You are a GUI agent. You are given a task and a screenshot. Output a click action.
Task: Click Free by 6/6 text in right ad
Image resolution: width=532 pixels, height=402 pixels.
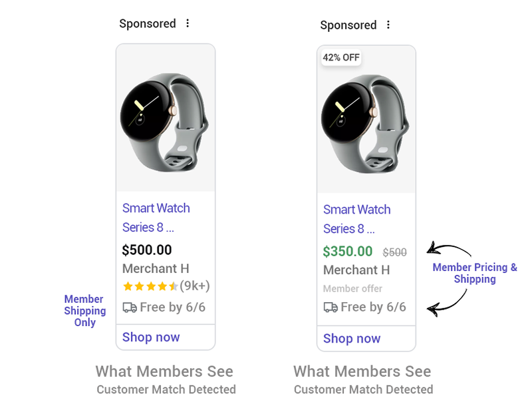[373, 307]
